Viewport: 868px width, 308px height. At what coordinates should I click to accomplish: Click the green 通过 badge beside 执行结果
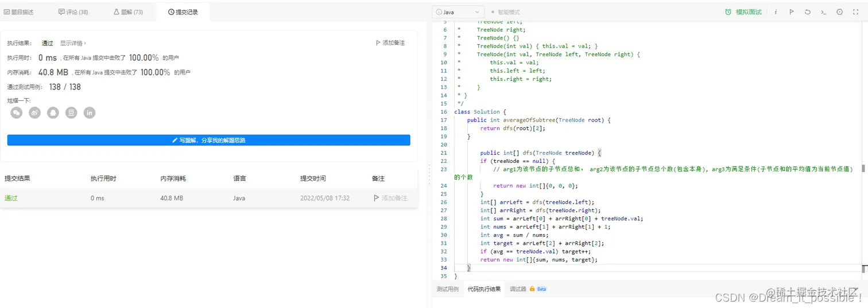(47, 43)
